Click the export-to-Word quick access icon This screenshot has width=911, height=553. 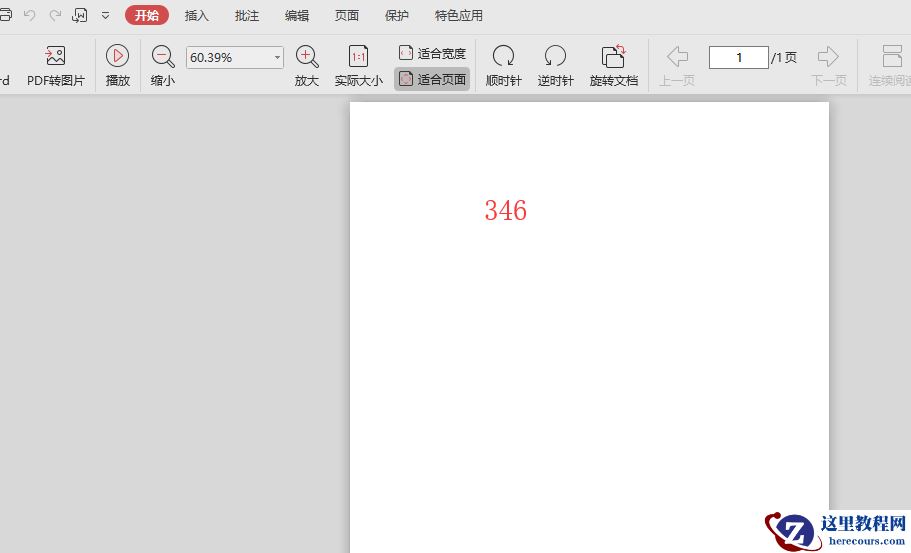[x=80, y=15]
